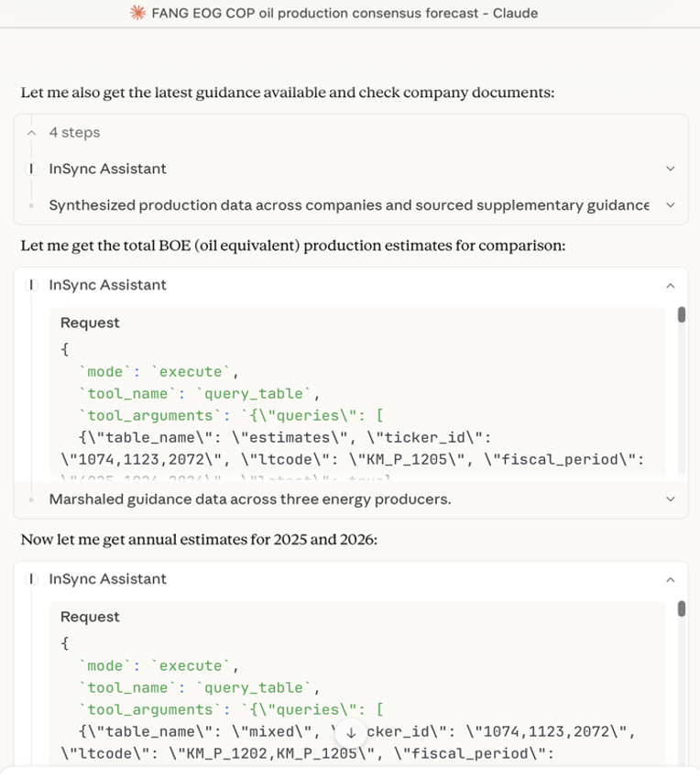This screenshot has height=779, width=700.
Task: Collapse the BOE estimates InSync Assistant block
Action: (670, 285)
